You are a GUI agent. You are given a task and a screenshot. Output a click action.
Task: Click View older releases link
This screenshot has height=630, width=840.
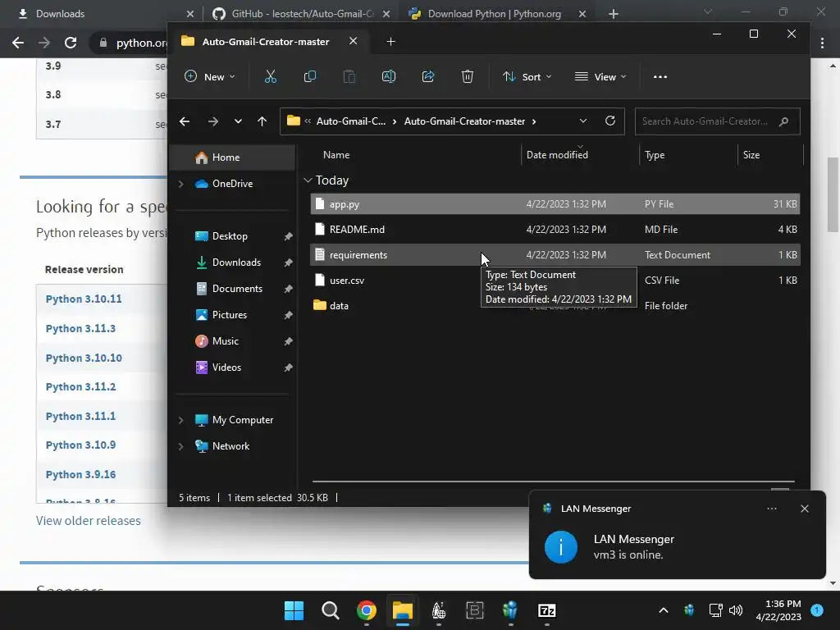89,521
